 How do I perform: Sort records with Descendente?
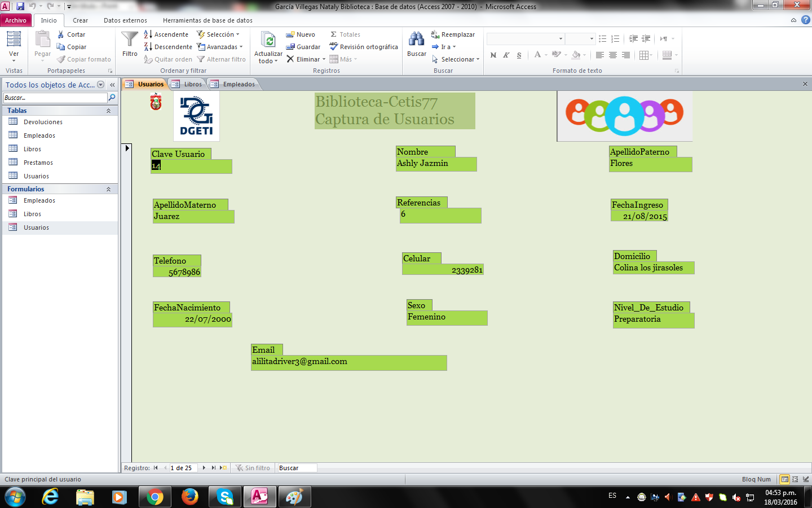pos(168,47)
